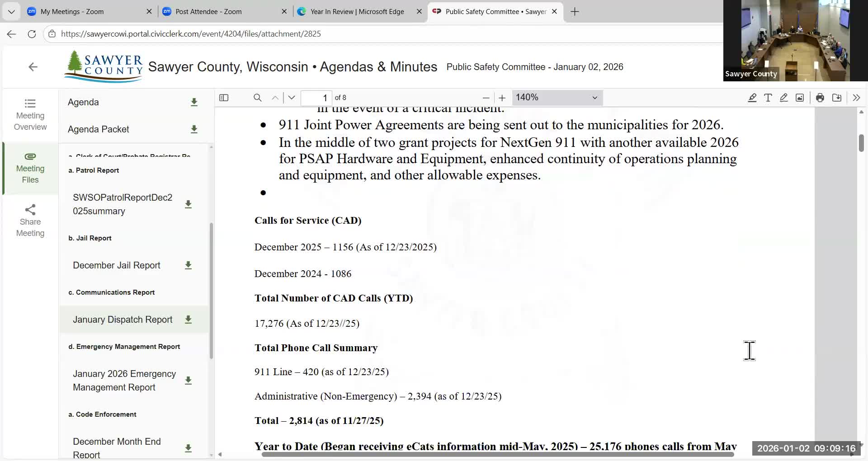
Task: Click the 'Calls for Service (CAD)' heading
Action: [x=308, y=221]
